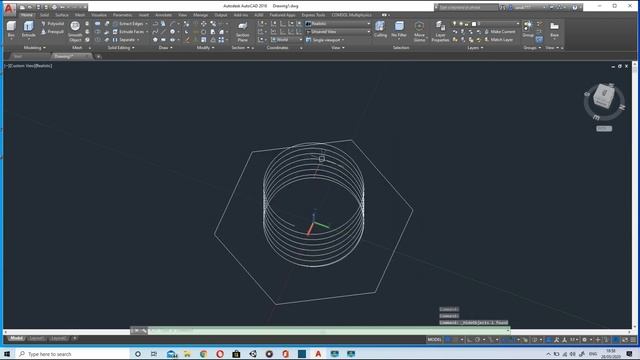Open the World UCS dropdown
Viewport: 640px width, 360px height.
[x=287, y=40]
